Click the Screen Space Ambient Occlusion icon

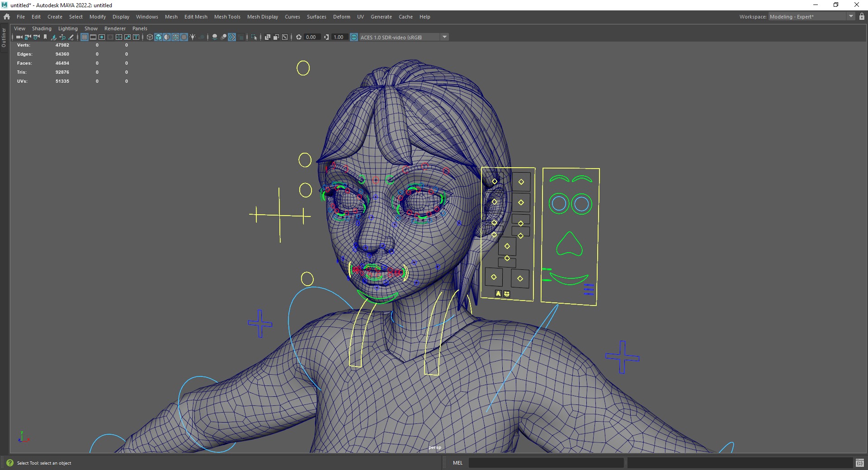pyautogui.click(x=215, y=37)
